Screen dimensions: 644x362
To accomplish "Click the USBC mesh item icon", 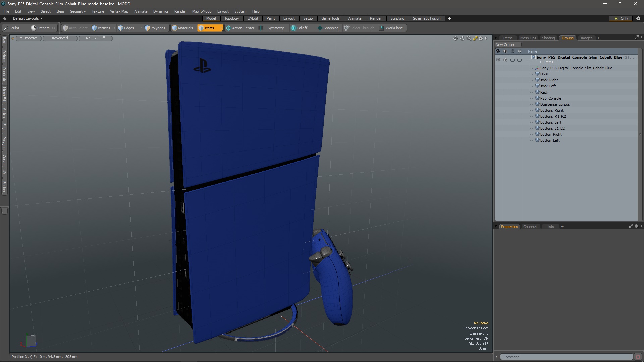I will [537, 74].
